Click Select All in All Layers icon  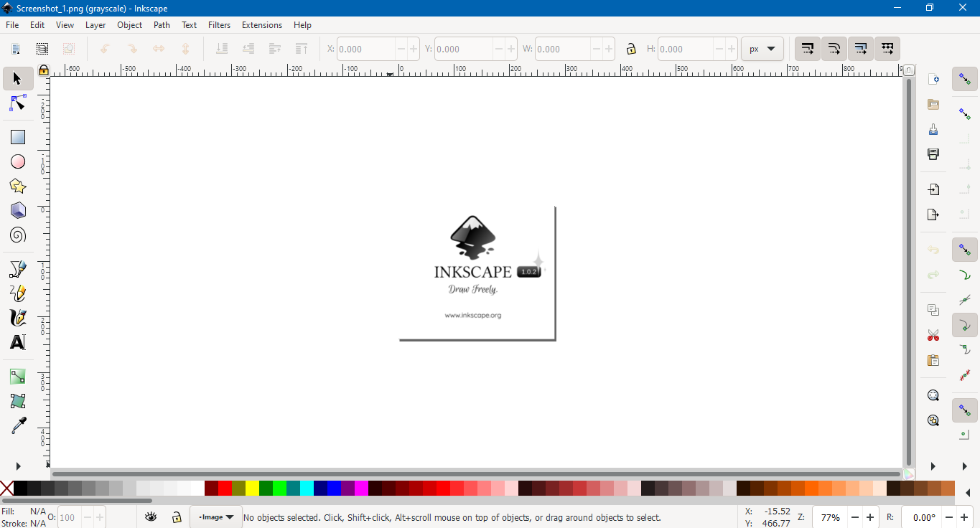point(42,49)
